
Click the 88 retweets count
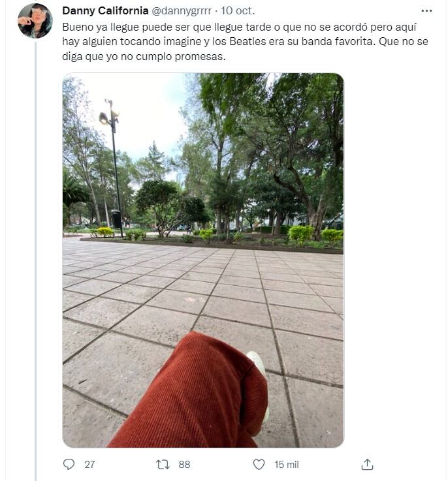click(184, 465)
